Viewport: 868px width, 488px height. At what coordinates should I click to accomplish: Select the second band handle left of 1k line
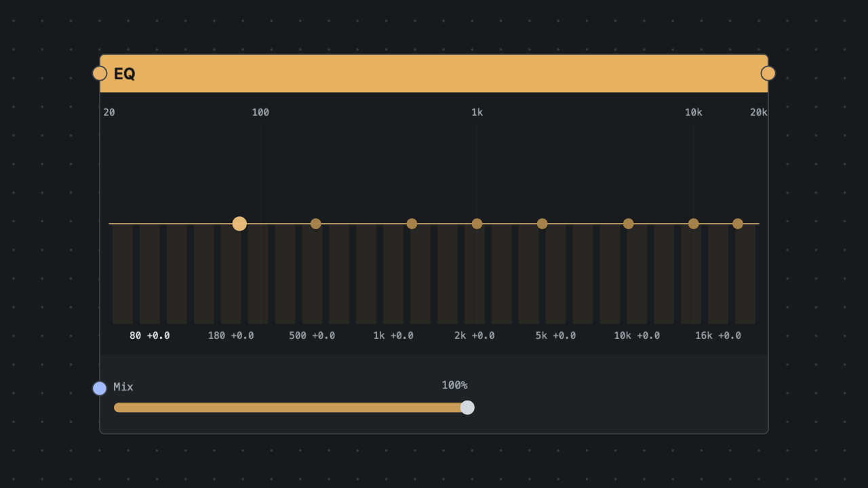[x=316, y=224]
